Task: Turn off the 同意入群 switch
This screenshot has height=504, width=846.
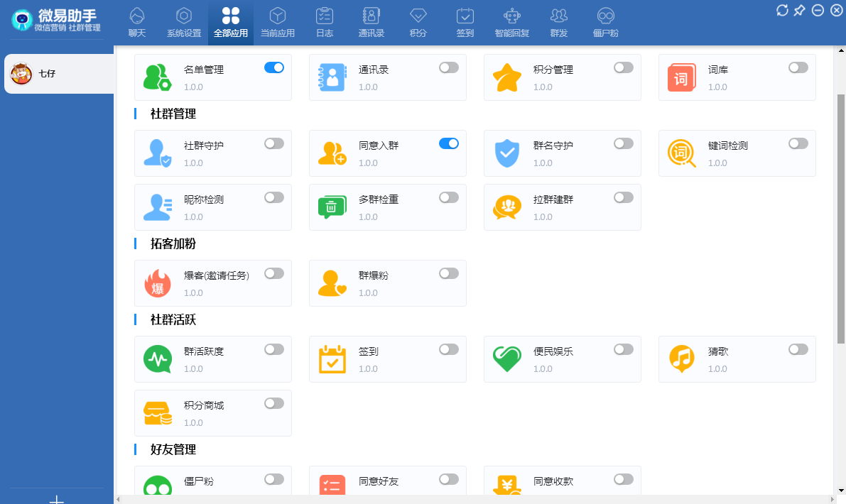Action: pyautogui.click(x=449, y=143)
